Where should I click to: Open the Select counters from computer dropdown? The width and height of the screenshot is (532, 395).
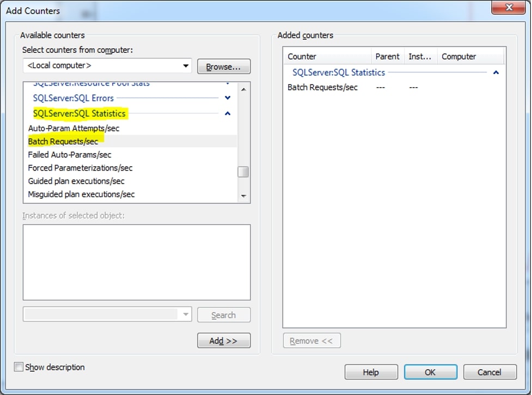coord(186,66)
